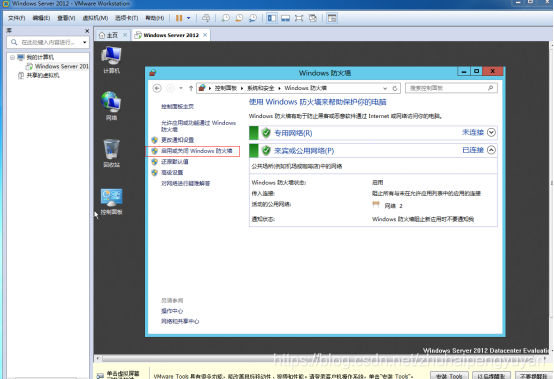
Task: Open the 选项卡(T) menu
Action: pos(126,18)
